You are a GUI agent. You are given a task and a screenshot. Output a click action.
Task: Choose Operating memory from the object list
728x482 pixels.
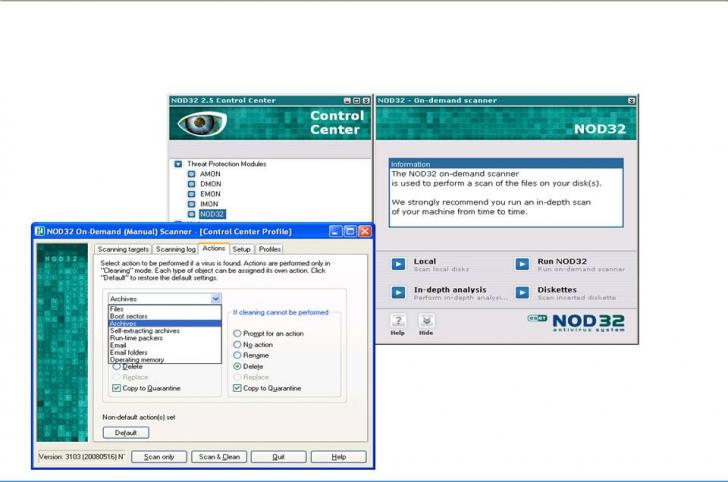coord(165,360)
